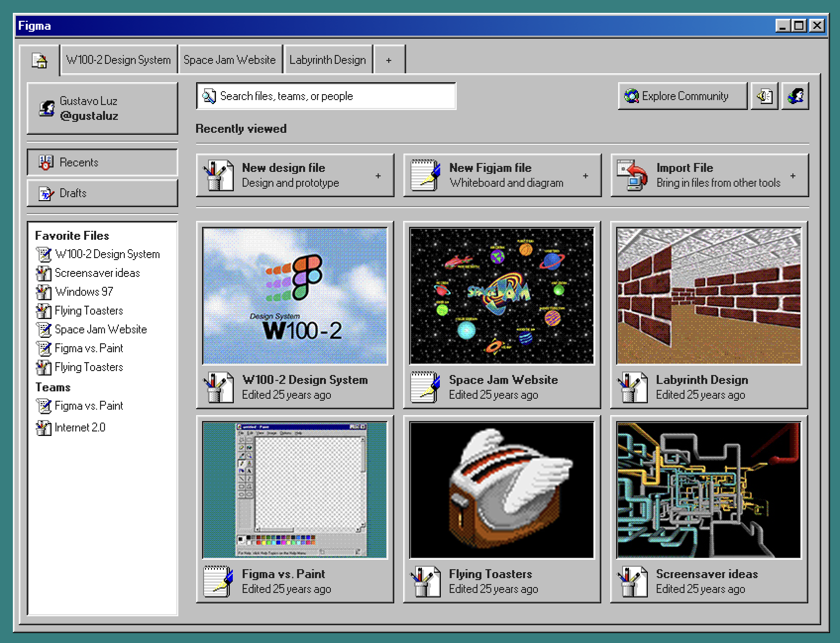Open Screensaver ideas pipes thumbnail
840x643 pixels.
(709, 490)
